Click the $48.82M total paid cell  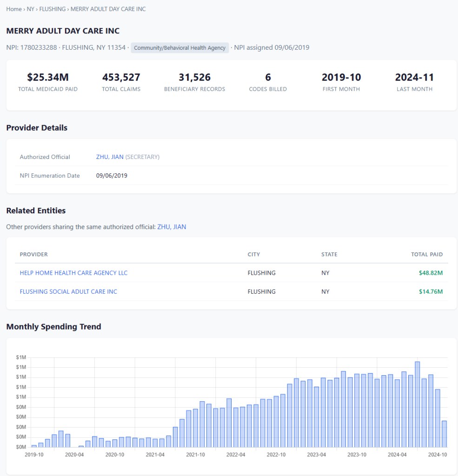coord(431,273)
